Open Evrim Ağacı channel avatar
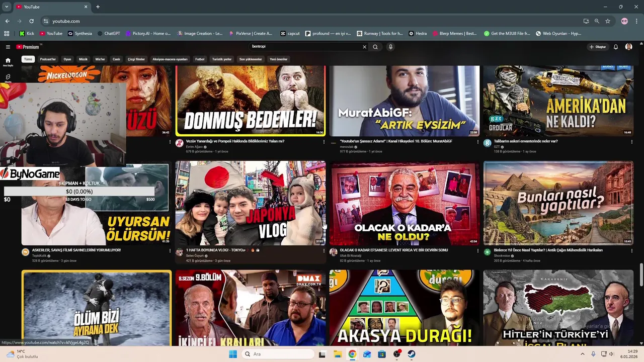 [x=180, y=143]
